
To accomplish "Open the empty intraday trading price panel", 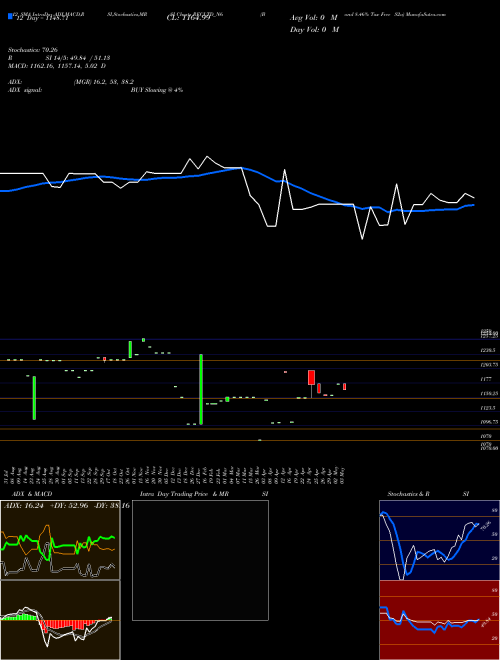I will (x=200, y=560).
